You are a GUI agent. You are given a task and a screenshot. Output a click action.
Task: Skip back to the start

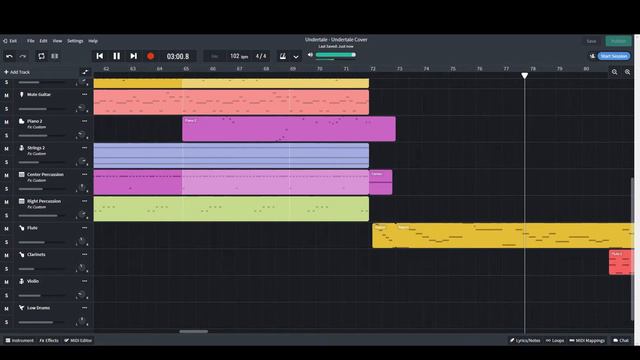click(100, 56)
